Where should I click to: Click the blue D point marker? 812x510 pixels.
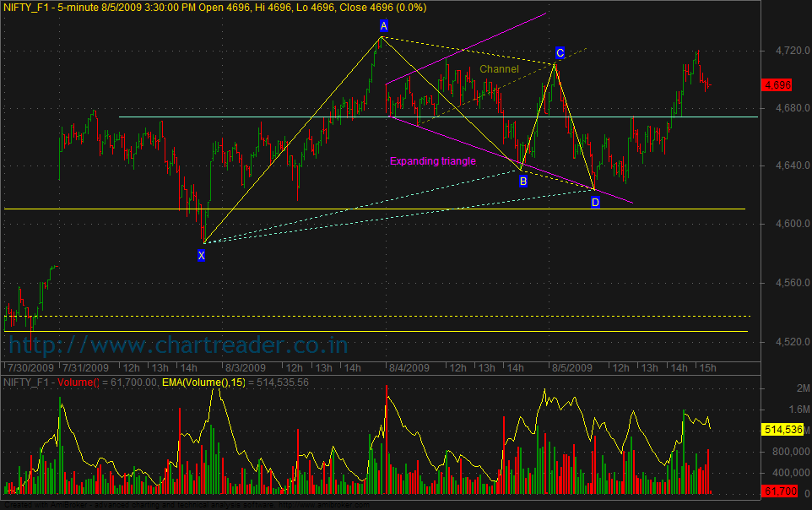click(x=595, y=203)
